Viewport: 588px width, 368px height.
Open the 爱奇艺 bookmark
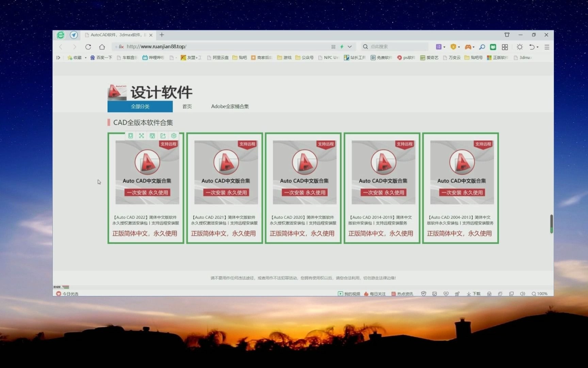coord(429,58)
